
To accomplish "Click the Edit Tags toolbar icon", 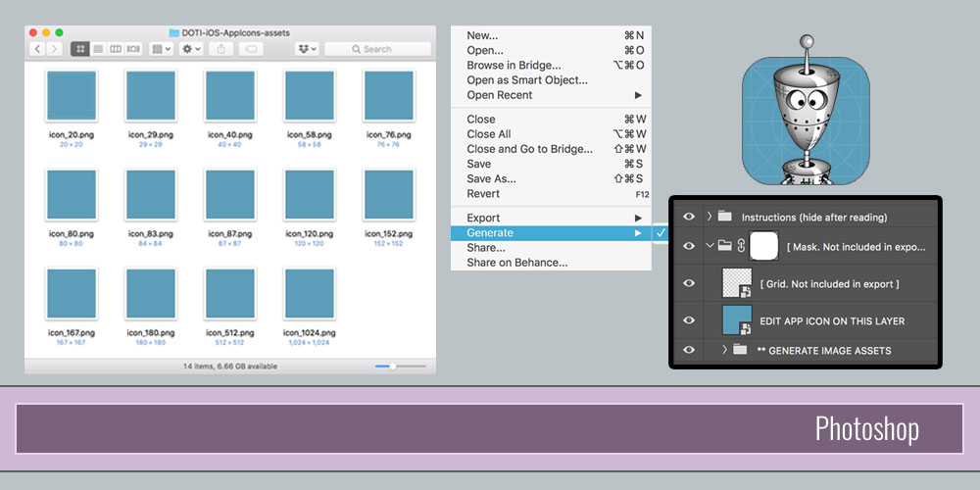I will [251, 48].
